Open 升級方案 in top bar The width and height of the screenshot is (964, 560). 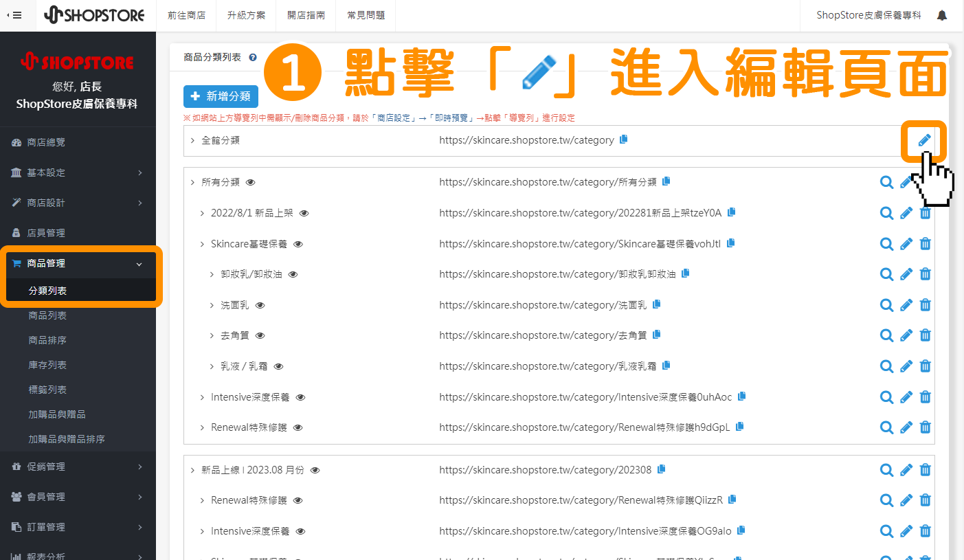(x=246, y=15)
